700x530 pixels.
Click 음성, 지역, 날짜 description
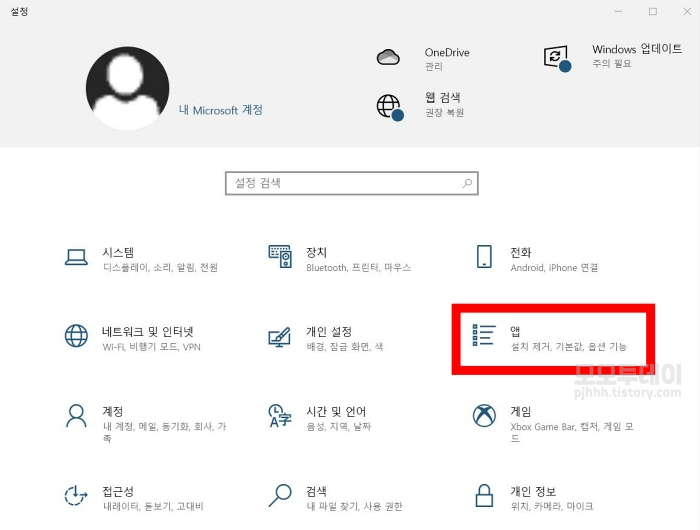tap(339, 426)
